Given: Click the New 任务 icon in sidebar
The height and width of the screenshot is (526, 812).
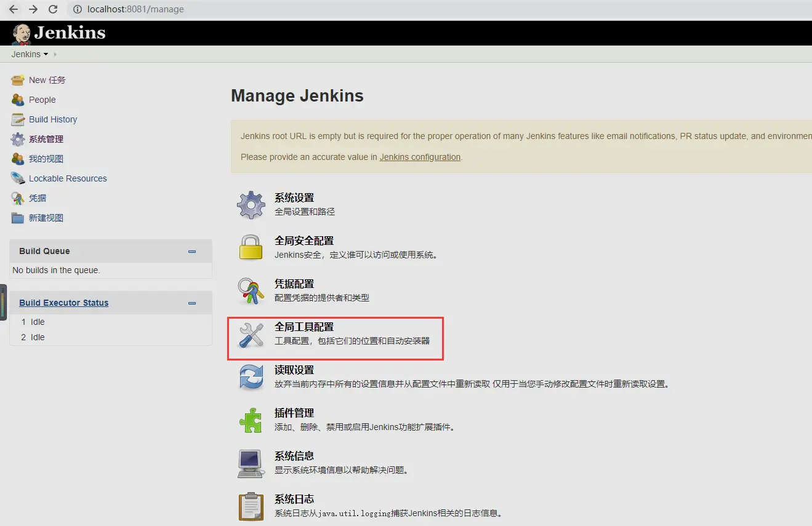Looking at the screenshot, I should coord(18,80).
